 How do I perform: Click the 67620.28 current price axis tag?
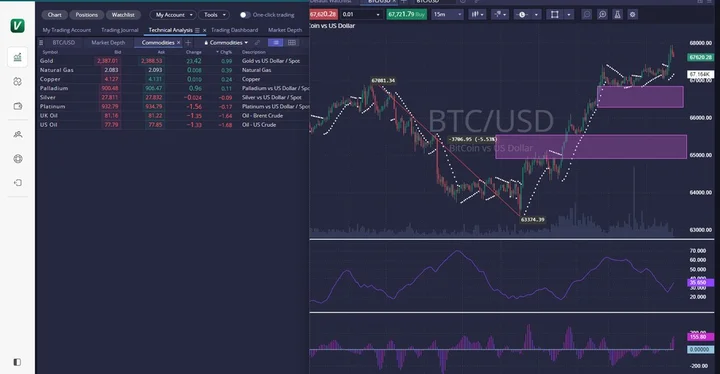tap(700, 57)
